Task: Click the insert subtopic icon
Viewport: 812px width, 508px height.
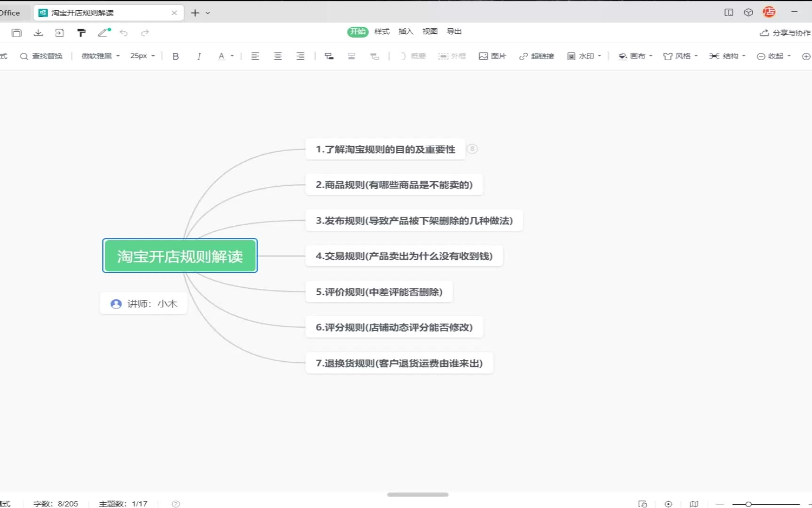Action: (329, 56)
